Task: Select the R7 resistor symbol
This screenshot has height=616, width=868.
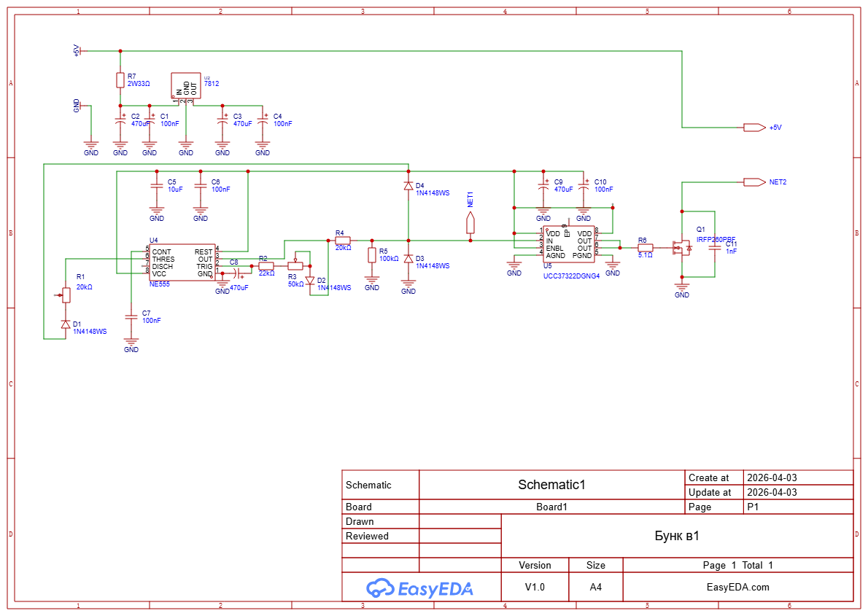Action: [120, 80]
